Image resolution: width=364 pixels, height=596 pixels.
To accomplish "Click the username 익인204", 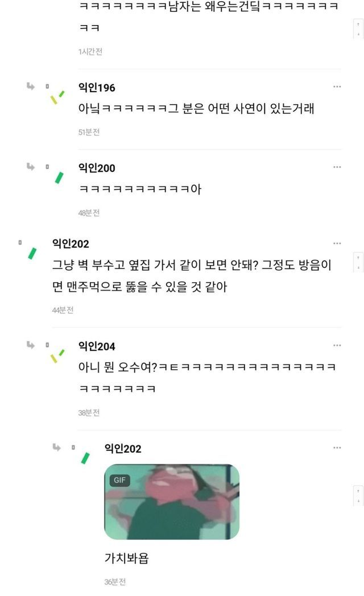I will (x=97, y=346).
